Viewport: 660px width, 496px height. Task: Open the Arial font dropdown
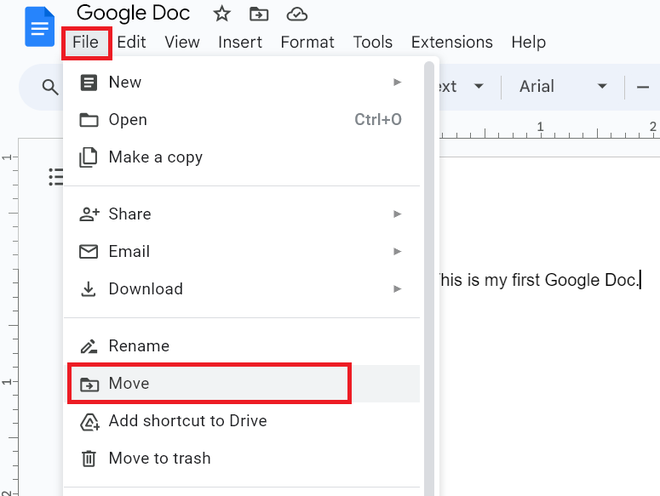click(563, 86)
